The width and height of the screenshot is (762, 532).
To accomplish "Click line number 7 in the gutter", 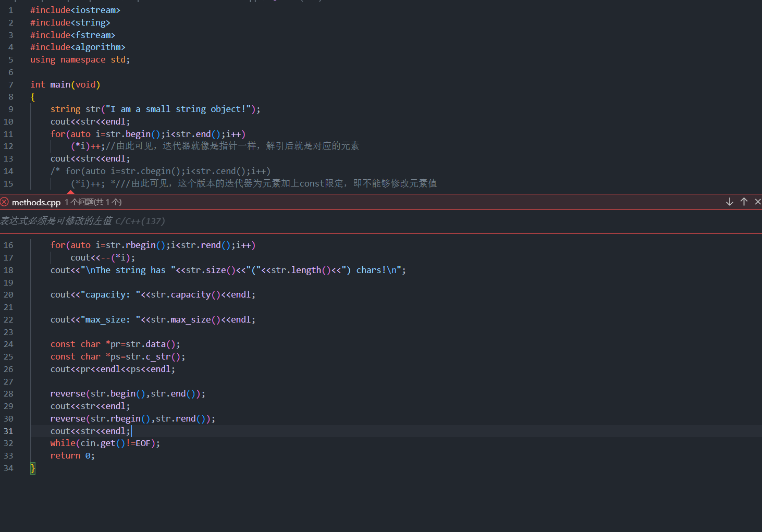I will 11,84.
